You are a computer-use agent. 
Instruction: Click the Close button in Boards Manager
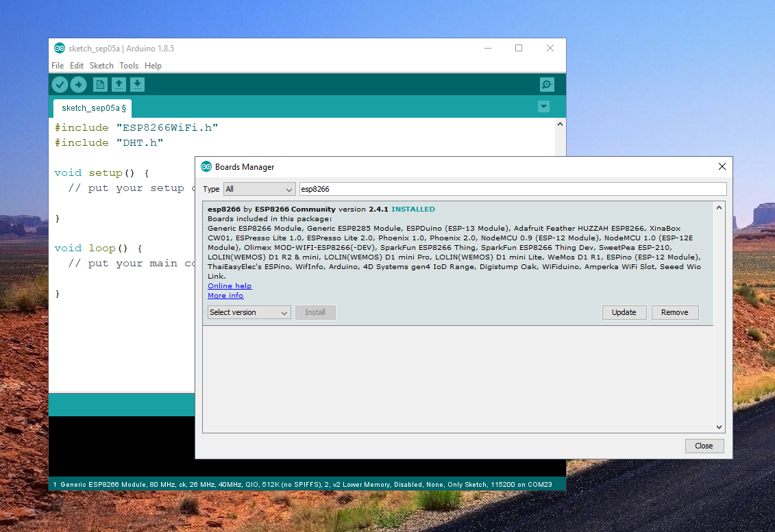704,446
